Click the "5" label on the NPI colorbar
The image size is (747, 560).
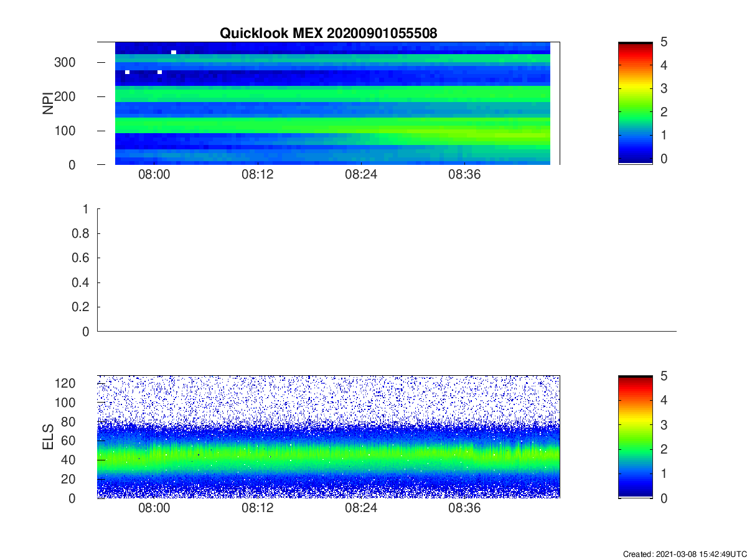point(664,42)
